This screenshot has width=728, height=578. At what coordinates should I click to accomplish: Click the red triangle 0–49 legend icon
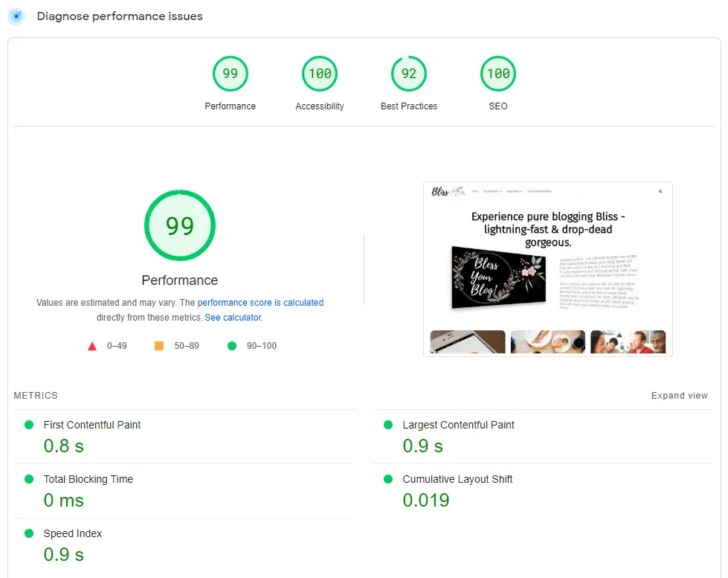(x=92, y=346)
